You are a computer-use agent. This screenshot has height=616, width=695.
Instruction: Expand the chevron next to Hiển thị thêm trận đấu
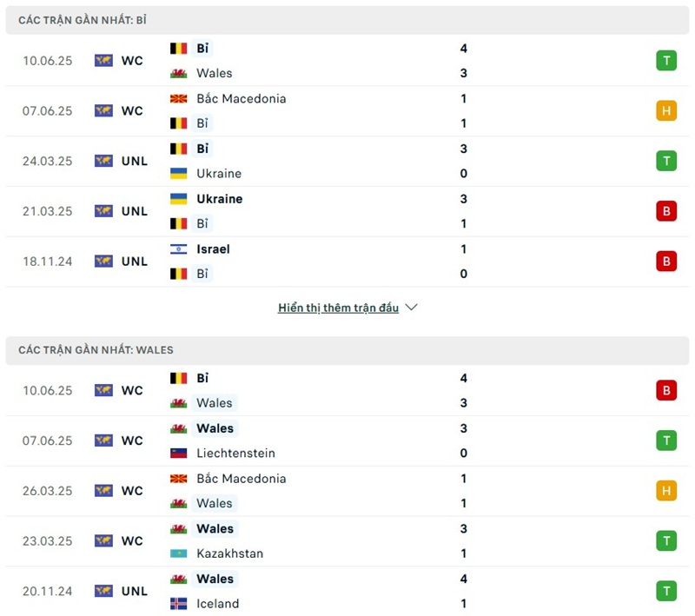[x=412, y=308]
